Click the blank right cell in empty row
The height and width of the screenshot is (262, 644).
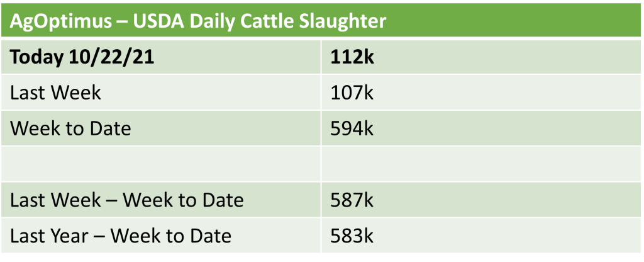pos(478,164)
